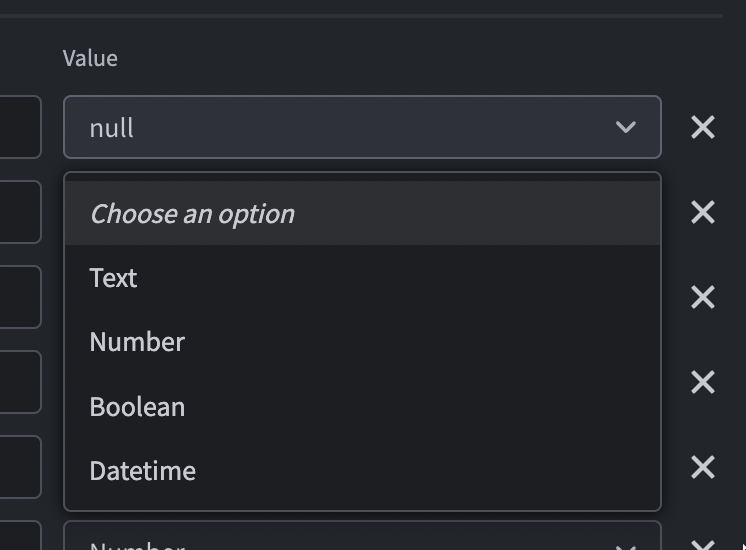This screenshot has height=550, width=746.
Task: Click the third row's left input field
Action: (x=19, y=297)
